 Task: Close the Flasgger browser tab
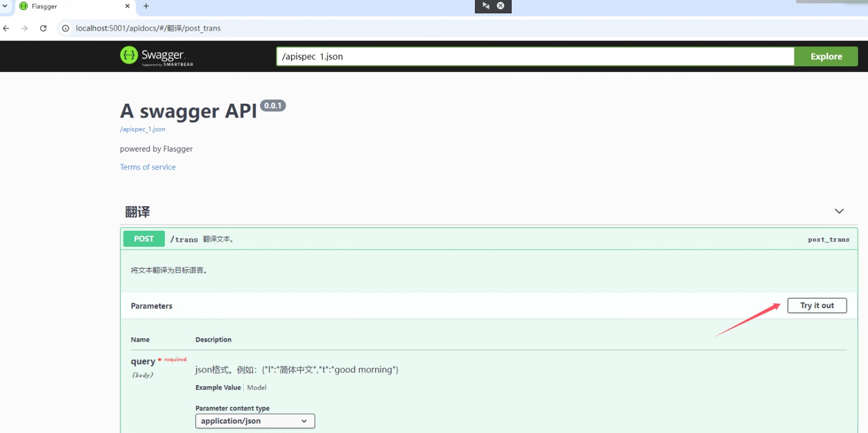pos(127,6)
